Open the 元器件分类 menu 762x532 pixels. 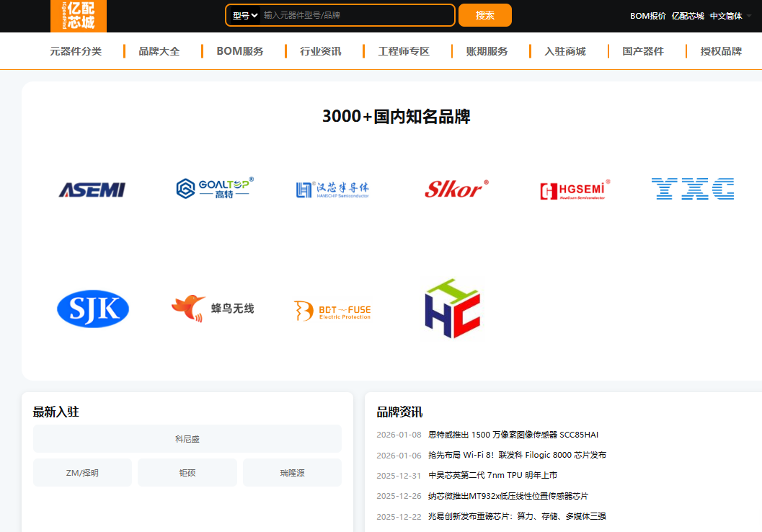(76, 51)
